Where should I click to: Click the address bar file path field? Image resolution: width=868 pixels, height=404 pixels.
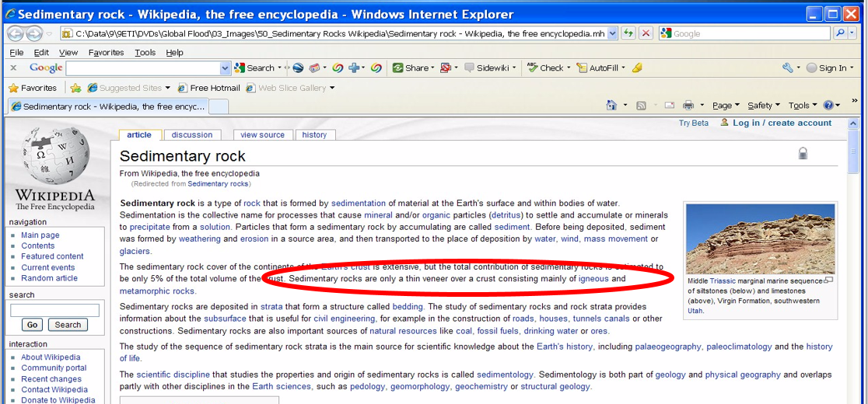pyautogui.click(x=335, y=33)
